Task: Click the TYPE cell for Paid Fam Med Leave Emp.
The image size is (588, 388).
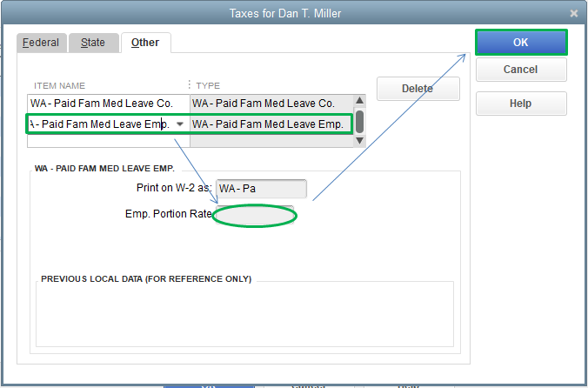Action: click(271, 124)
